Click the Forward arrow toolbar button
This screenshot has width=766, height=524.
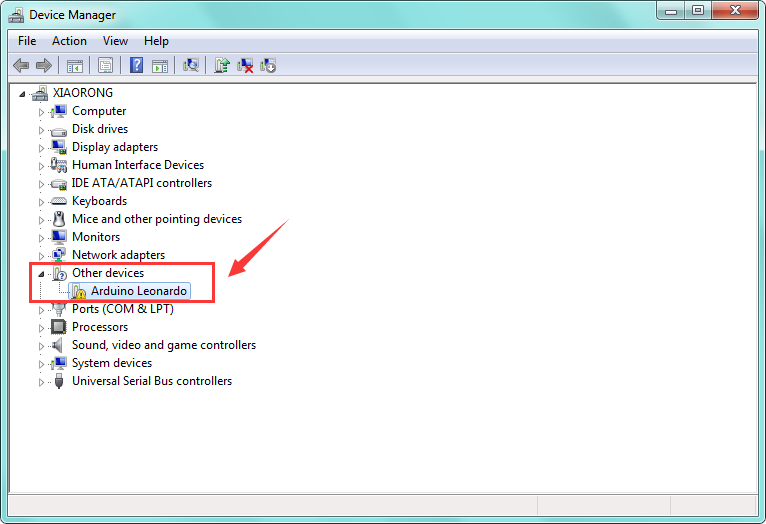tap(44, 65)
